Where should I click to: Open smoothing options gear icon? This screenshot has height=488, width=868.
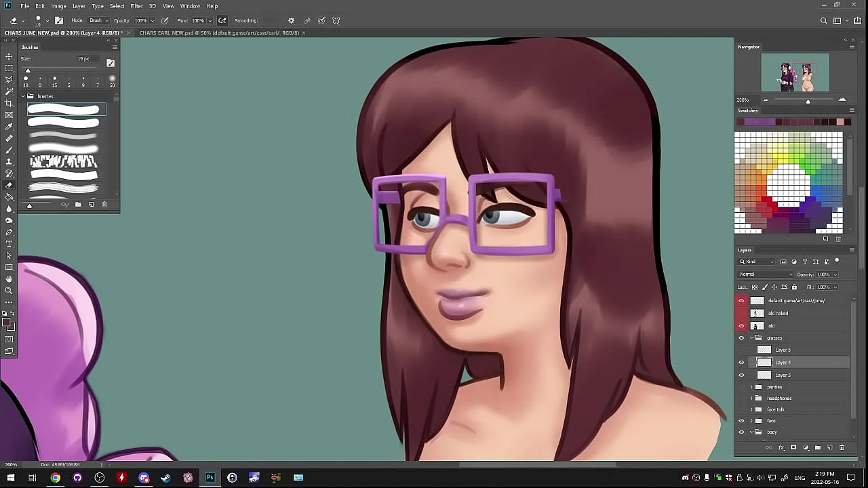click(292, 21)
